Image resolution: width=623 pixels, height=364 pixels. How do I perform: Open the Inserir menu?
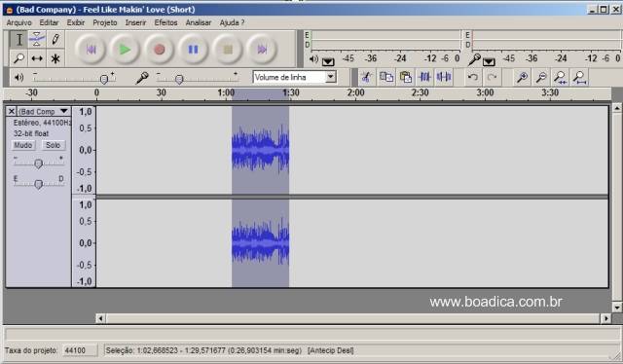(135, 22)
